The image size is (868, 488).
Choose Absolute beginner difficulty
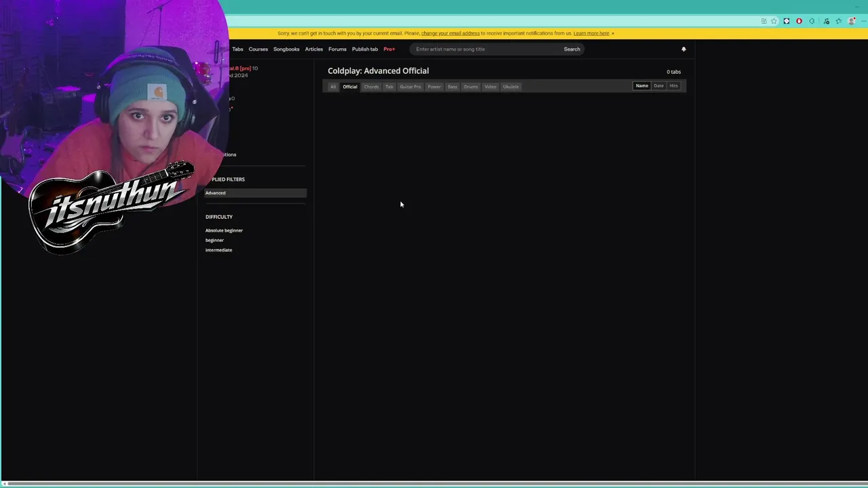[224, 230]
